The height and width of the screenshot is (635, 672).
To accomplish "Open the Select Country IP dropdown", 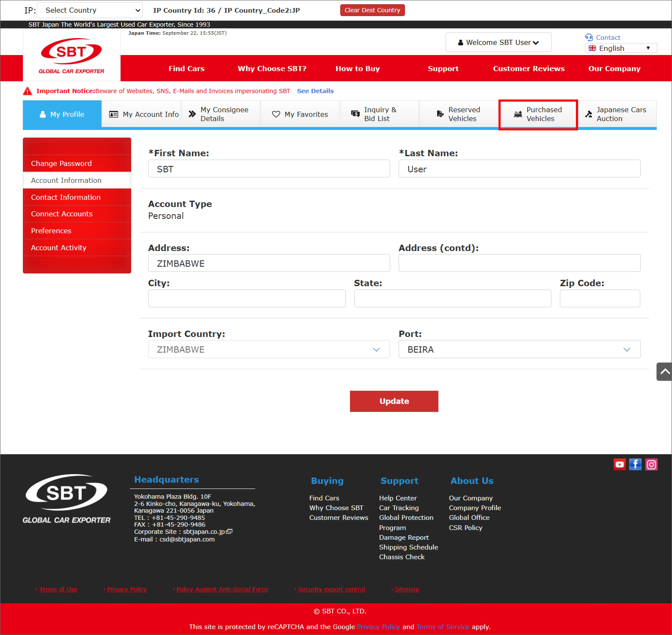I will [x=90, y=10].
